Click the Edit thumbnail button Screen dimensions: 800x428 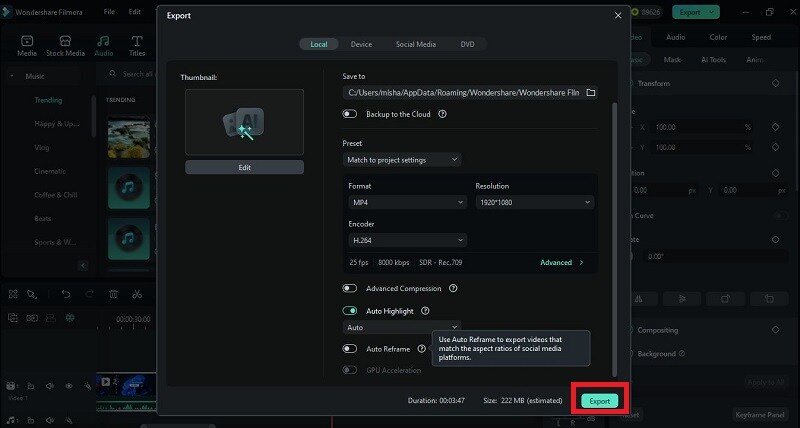(244, 167)
